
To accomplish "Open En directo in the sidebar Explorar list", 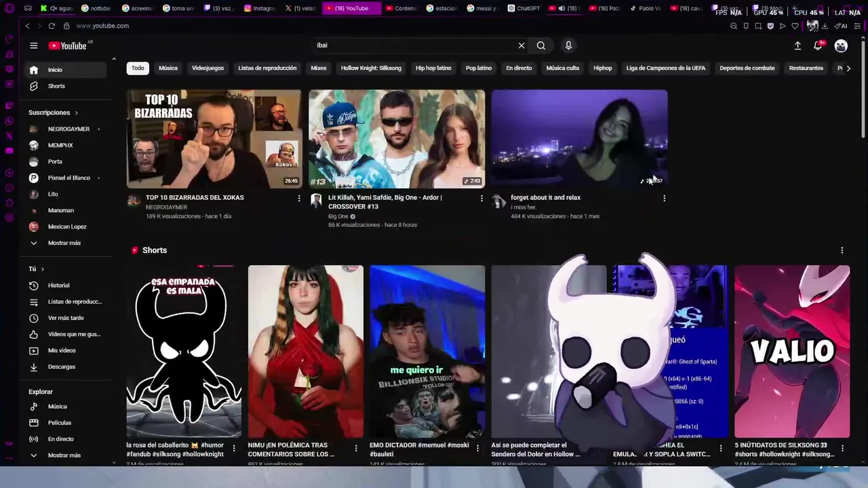I will point(66,439).
